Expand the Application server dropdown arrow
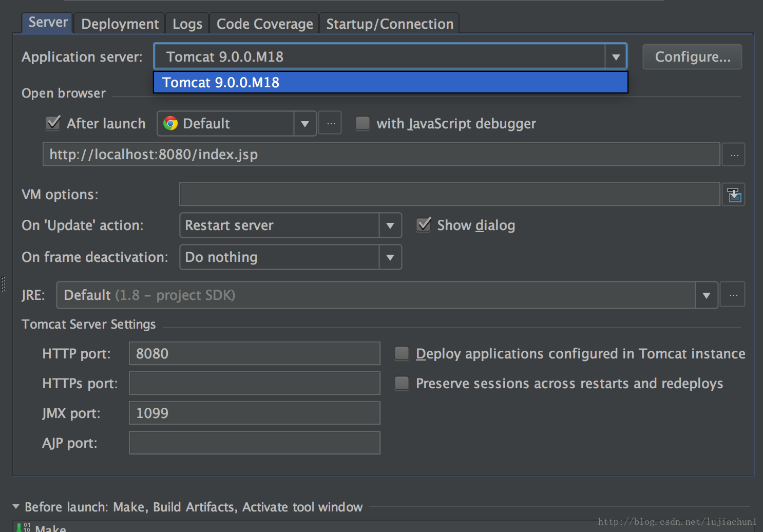Viewport: 763px width, 532px height. [616, 56]
